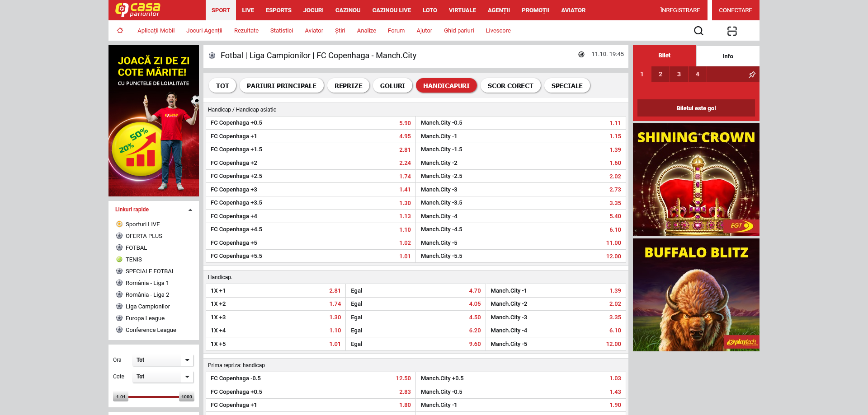Screen dimensions: 868x415
Task: Open the Statistici link
Action: [x=282, y=31]
